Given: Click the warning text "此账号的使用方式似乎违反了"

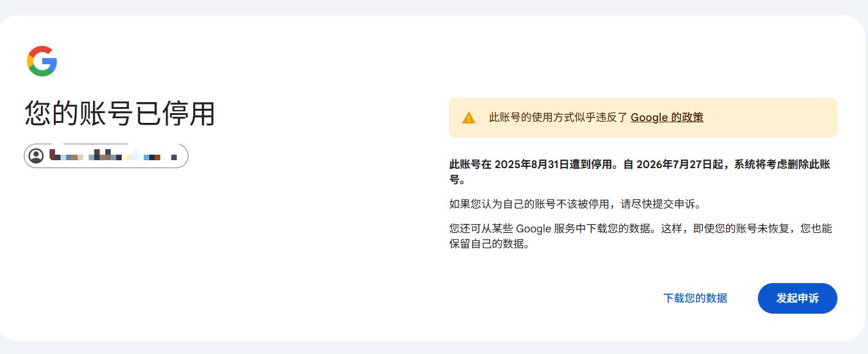Looking at the screenshot, I should 558,117.
